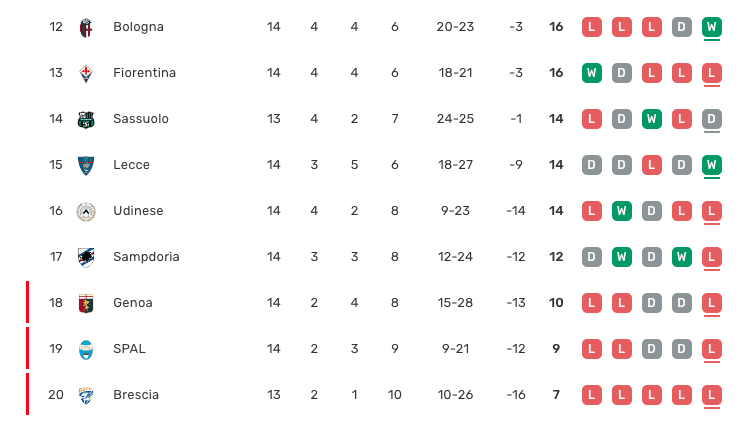The height and width of the screenshot is (429, 750).
Task: Click Fiorentina's first green W form badge
Action: point(591,73)
